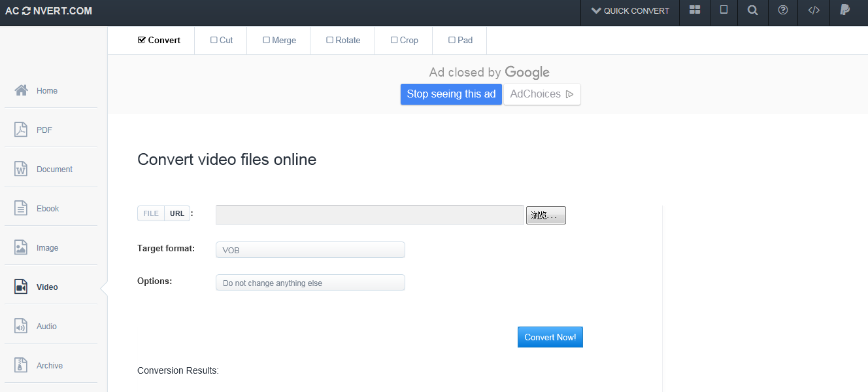Click the help question mark icon
868x392 pixels.
pyautogui.click(x=783, y=10)
